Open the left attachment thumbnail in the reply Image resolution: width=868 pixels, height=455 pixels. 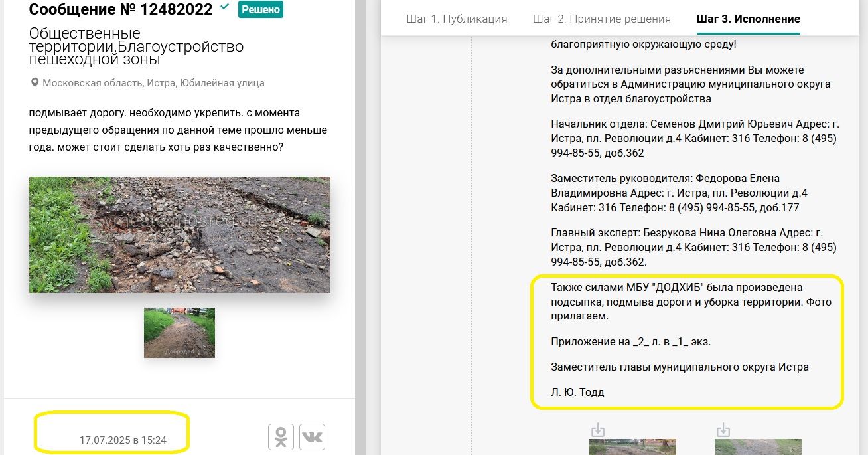pos(632,446)
